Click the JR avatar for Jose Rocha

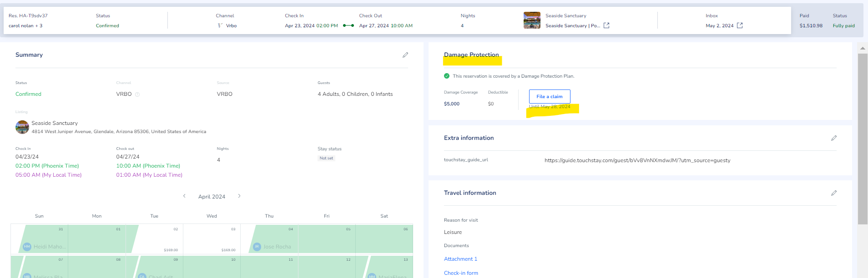tap(257, 247)
